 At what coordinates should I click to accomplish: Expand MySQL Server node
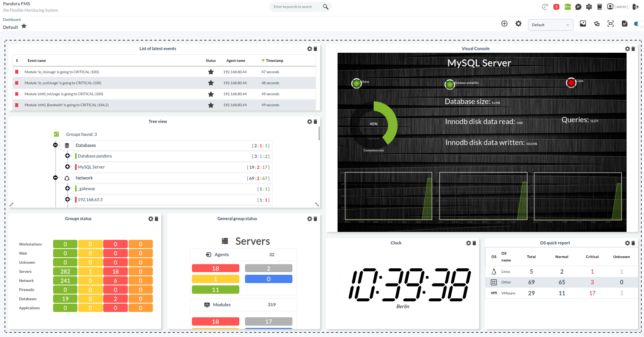[x=67, y=167]
